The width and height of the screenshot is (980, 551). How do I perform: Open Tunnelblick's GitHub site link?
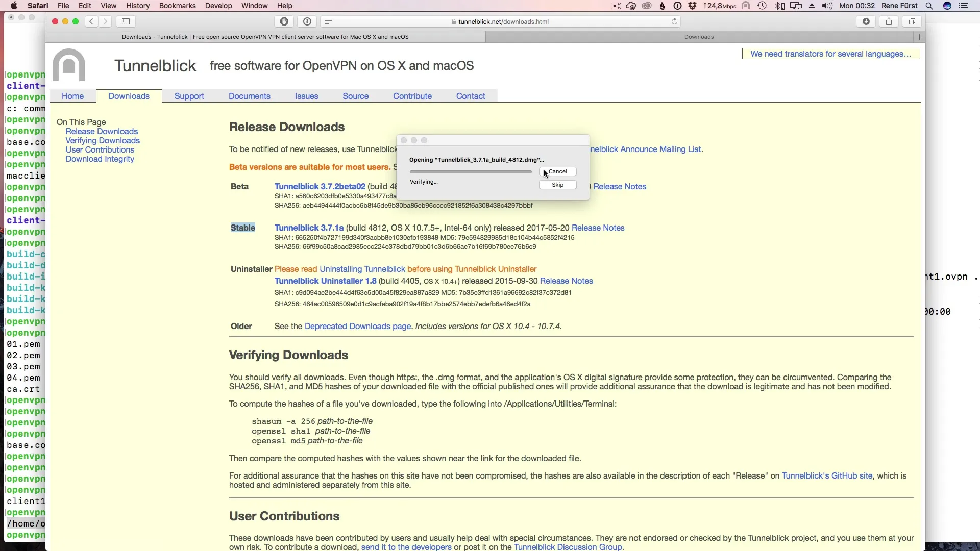coord(827,475)
